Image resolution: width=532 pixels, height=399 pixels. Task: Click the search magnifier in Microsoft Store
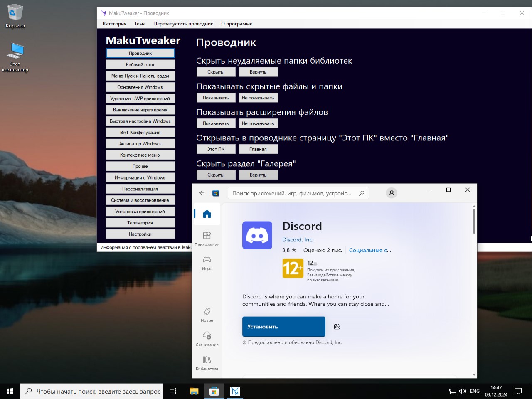pyautogui.click(x=362, y=193)
